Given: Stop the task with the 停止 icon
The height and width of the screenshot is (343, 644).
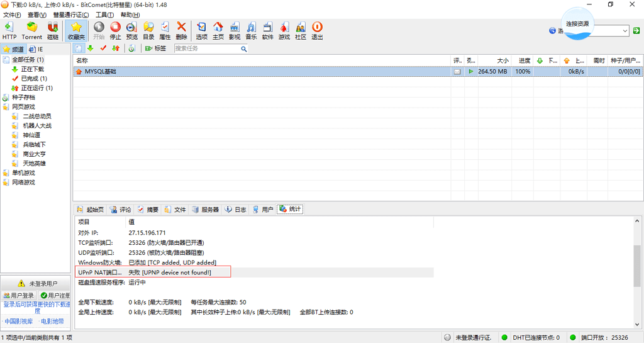Looking at the screenshot, I should [115, 30].
